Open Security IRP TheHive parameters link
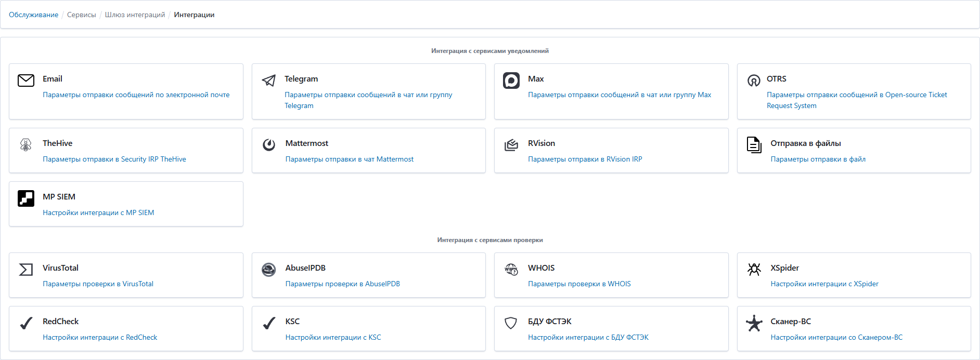The width and height of the screenshot is (980, 360). 114,159
